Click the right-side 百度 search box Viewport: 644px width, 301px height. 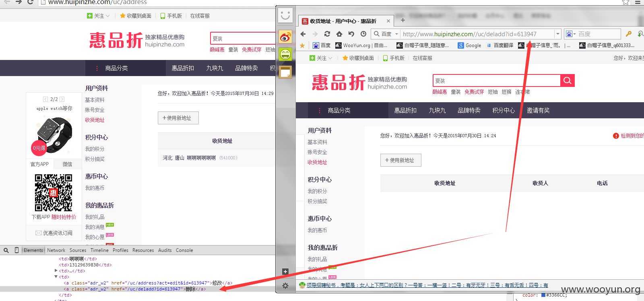tap(599, 34)
